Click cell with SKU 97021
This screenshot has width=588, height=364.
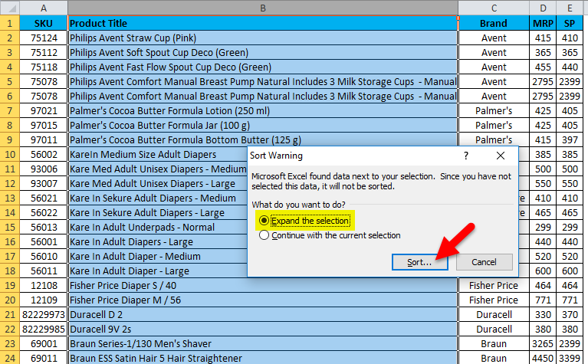[x=44, y=110]
